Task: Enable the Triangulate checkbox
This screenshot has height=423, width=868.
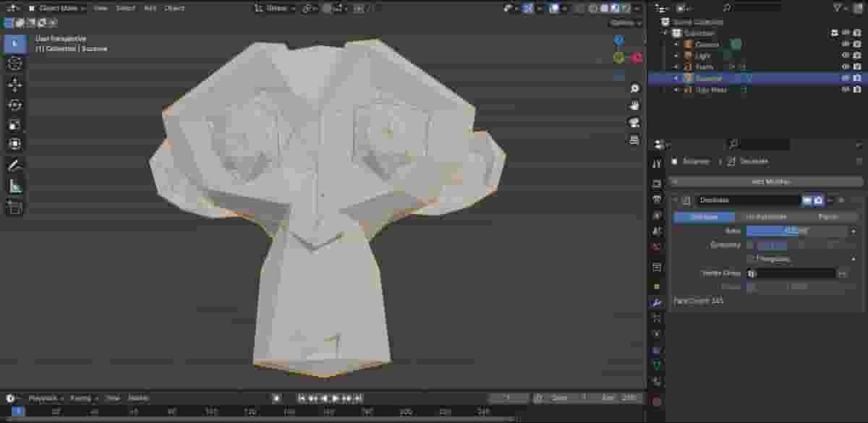Action: point(751,259)
